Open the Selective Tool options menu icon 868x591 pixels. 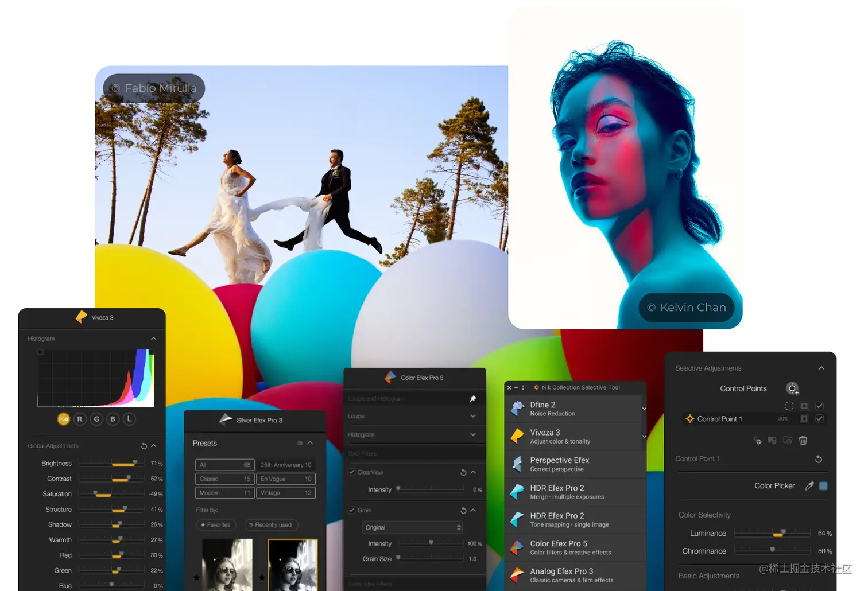click(x=522, y=387)
